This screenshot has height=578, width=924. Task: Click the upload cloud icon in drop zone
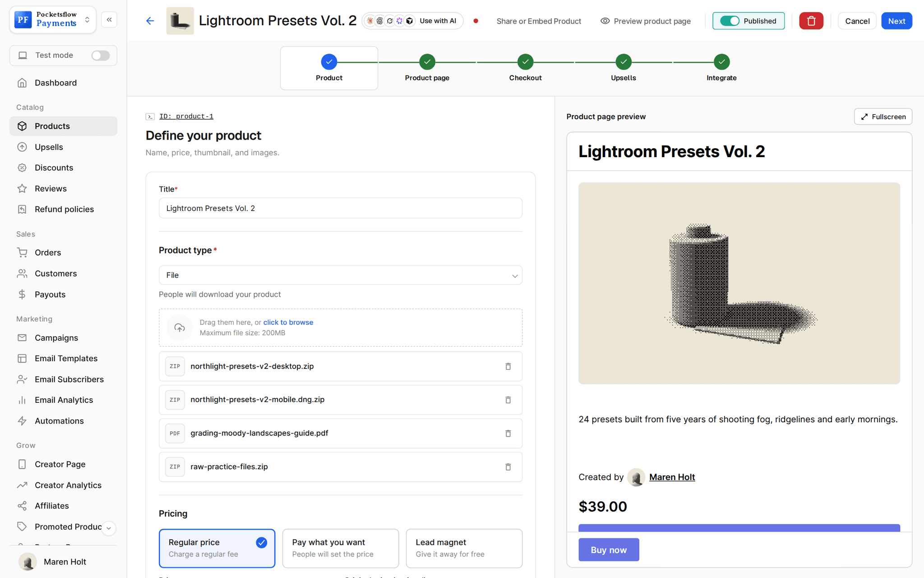(180, 327)
